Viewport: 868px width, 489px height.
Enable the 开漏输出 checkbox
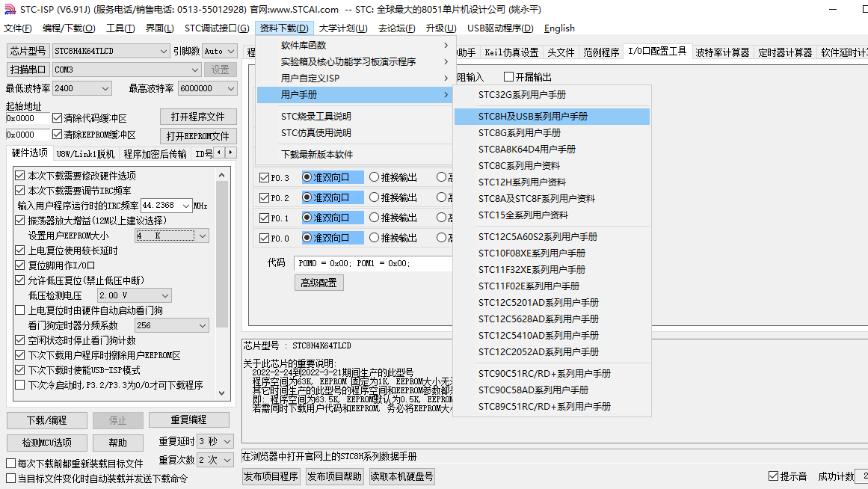(508, 76)
